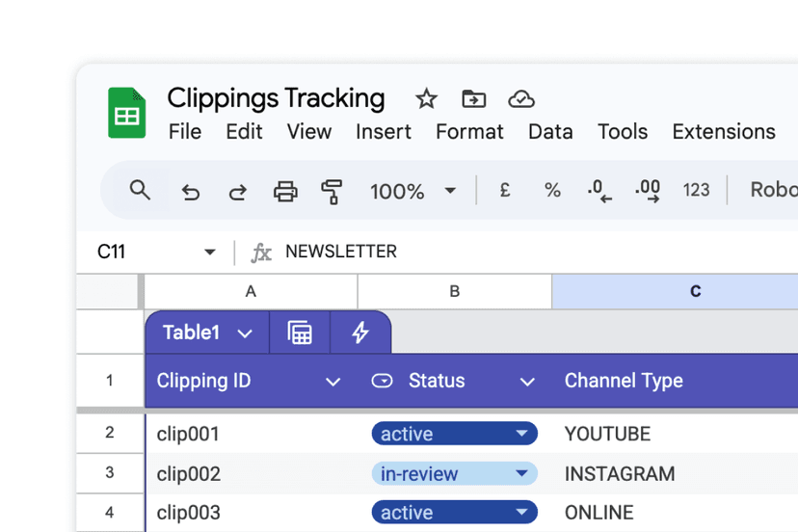The width and height of the screenshot is (798, 532).
Task: Open the Data menu
Action: pos(550,132)
